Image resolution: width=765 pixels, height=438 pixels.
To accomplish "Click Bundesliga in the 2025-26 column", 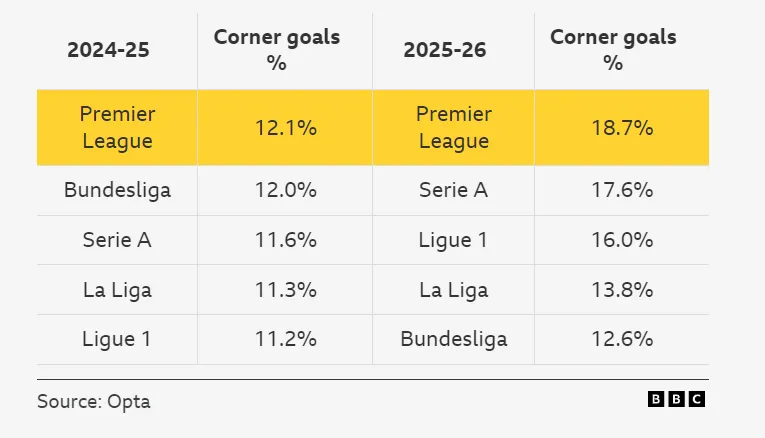I will [x=453, y=339].
